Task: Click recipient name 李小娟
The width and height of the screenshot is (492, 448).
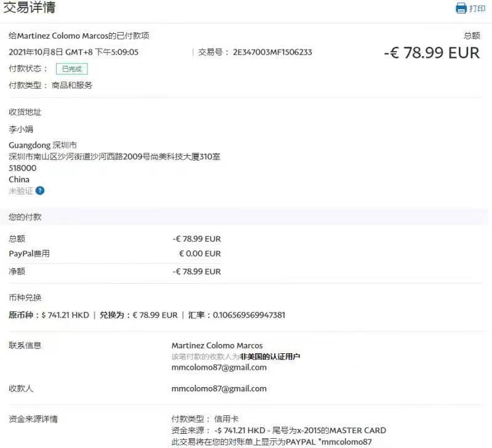Action: (21, 129)
